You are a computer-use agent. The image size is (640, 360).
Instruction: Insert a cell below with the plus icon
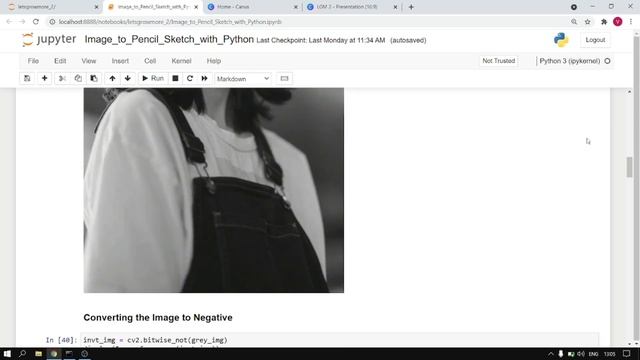click(x=44, y=78)
